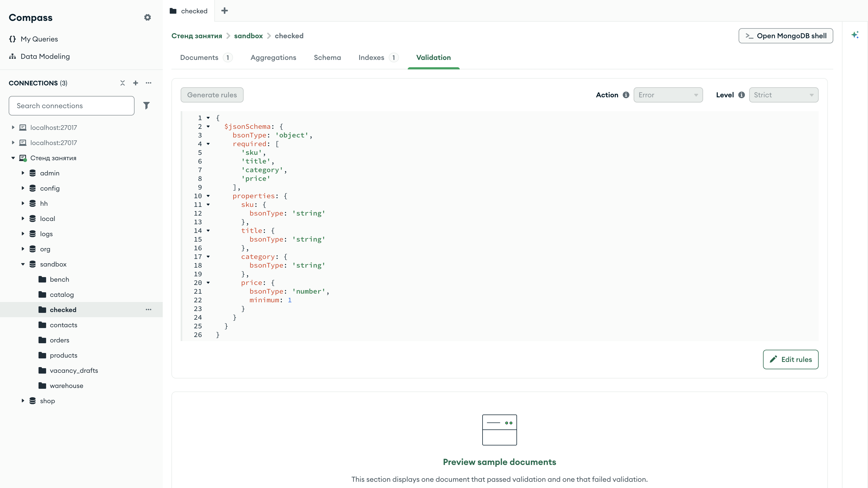The height and width of the screenshot is (488, 868).
Task: Fold sku block at line 11
Action: (208, 205)
